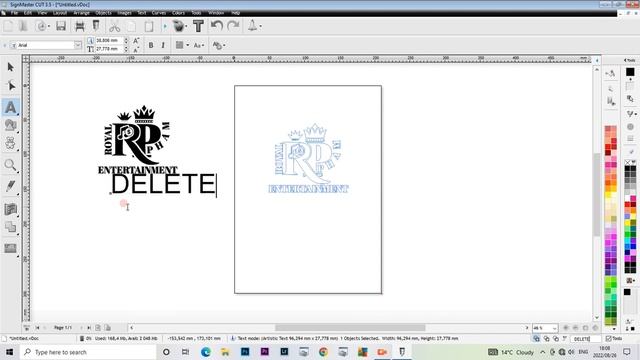
Task: Redo the last undone action
Action: [233, 26]
